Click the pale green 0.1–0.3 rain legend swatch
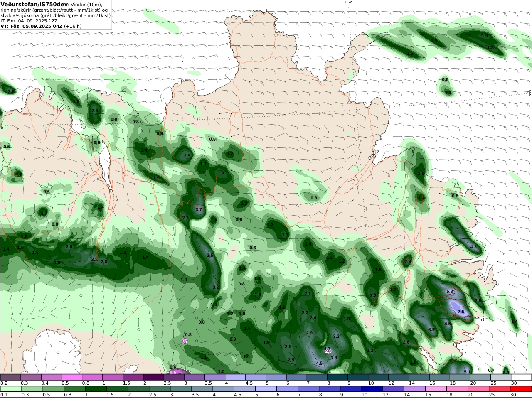The height and width of the screenshot is (398, 532). click(x=11, y=389)
